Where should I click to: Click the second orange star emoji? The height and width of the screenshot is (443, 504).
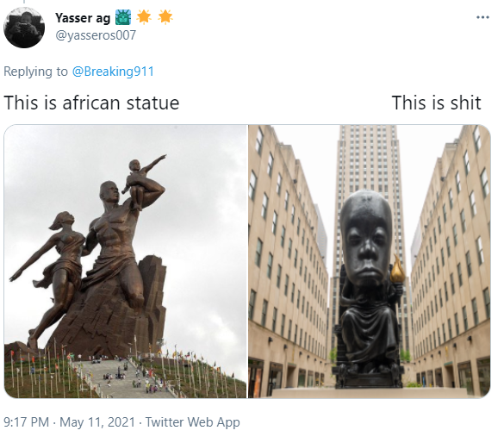coord(165,16)
